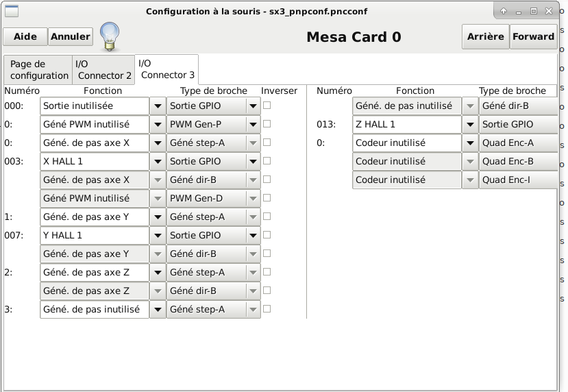568x392 pixels.
Task: Open the Page de configuration tab
Action: 38,70
